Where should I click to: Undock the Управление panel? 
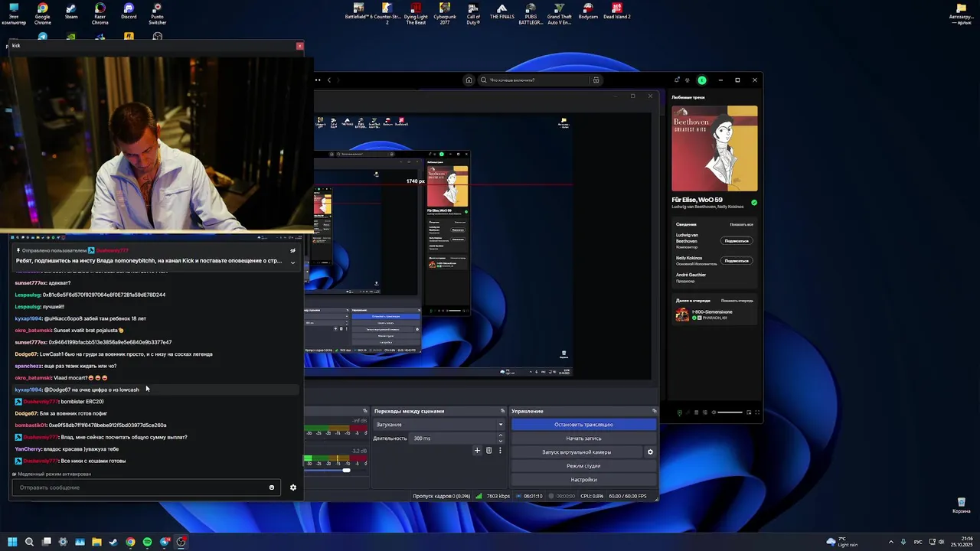(x=654, y=411)
